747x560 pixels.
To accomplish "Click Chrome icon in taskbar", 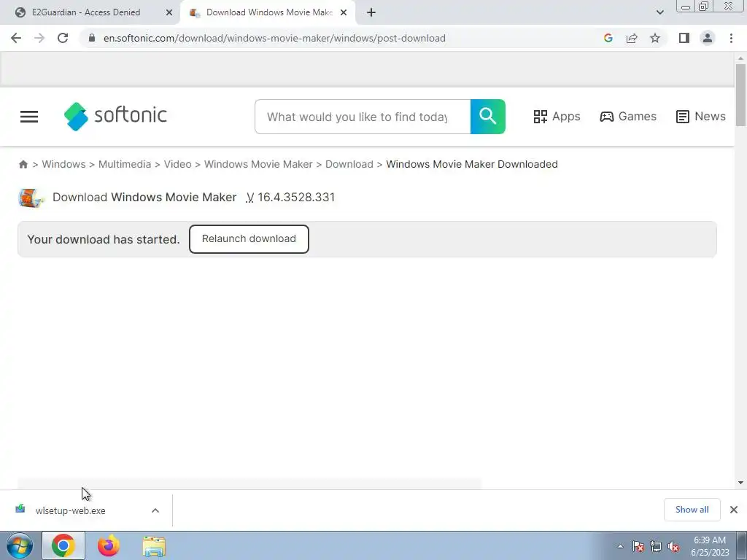I will click(63, 545).
